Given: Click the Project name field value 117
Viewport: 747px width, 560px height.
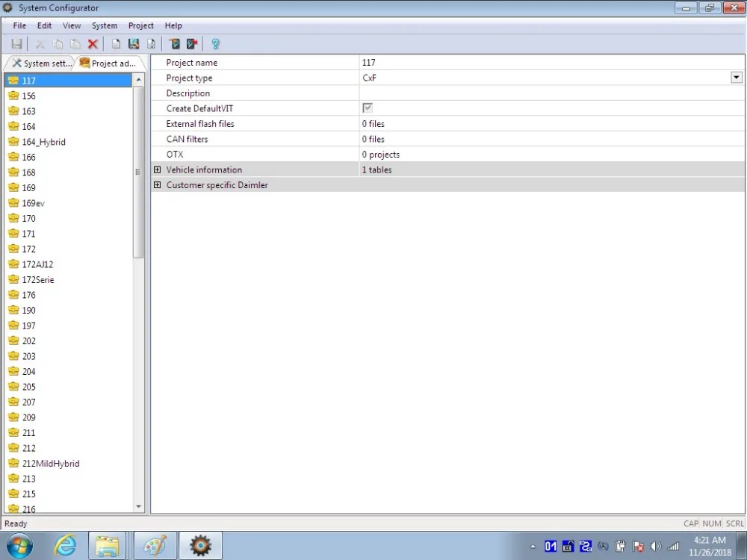Looking at the screenshot, I should (x=552, y=63).
